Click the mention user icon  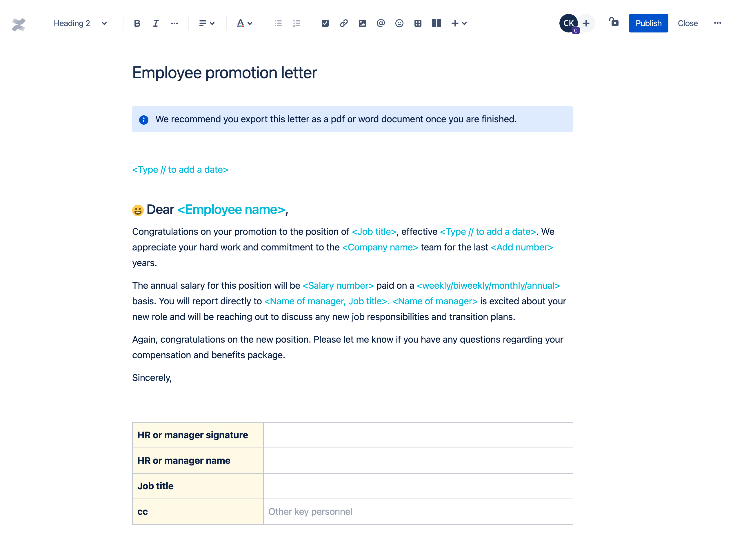coord(381,23)
